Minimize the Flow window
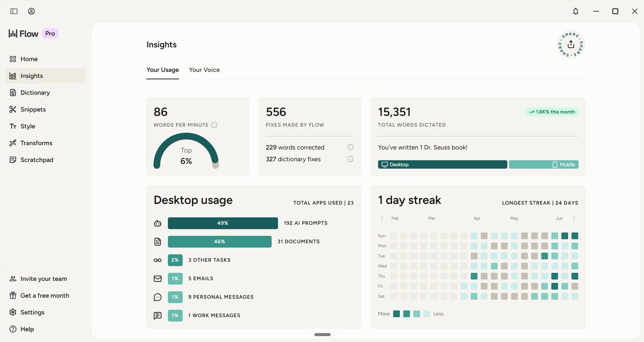 pyautogui.click(x=596, y=11)
